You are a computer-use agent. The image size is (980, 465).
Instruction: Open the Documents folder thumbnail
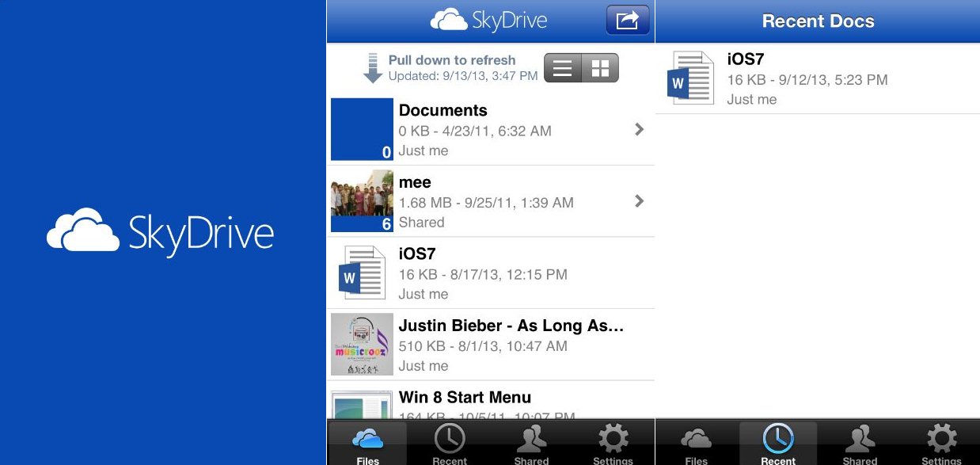click(362, 129)
